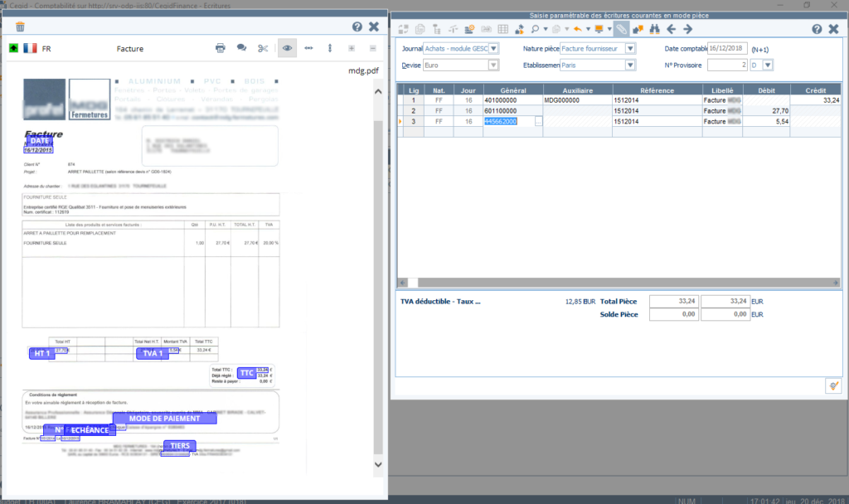
Task: Click the scissors cut icon
Action: [x=263, y=48]
